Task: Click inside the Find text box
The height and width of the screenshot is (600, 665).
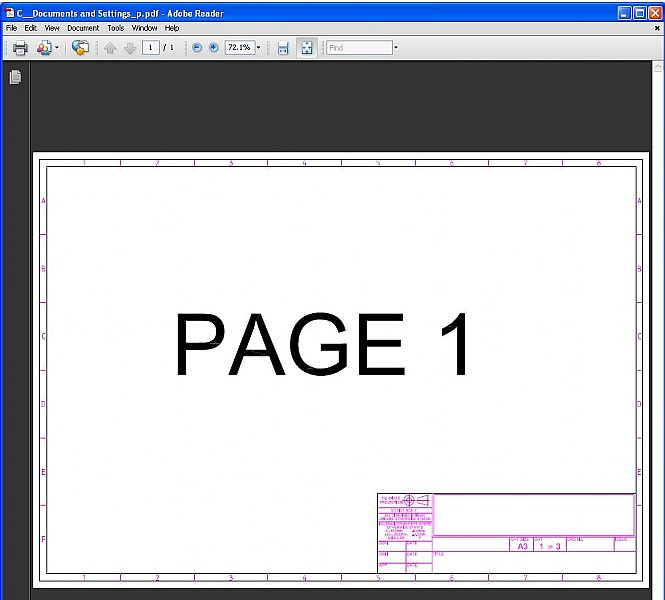Action: pos(360,48)
